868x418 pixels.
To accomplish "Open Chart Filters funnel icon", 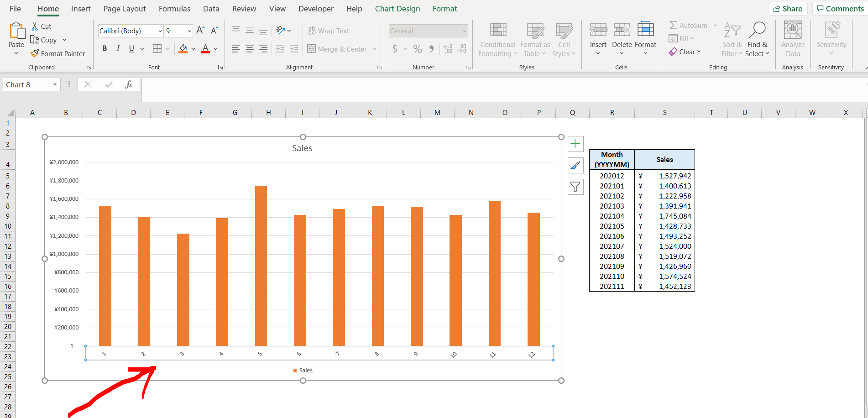I will pyautogui.click(x=575, y=187).
